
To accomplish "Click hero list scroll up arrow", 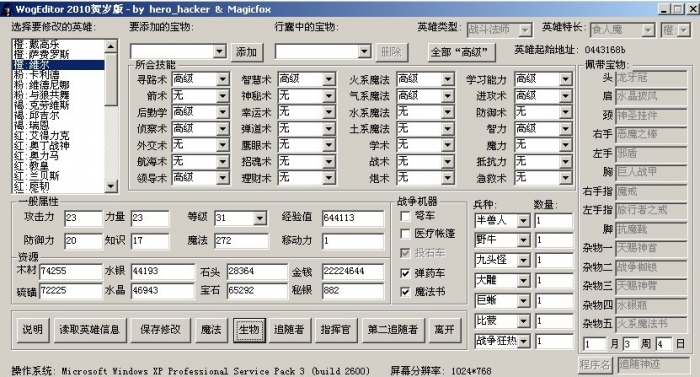I will pos(111,46).
